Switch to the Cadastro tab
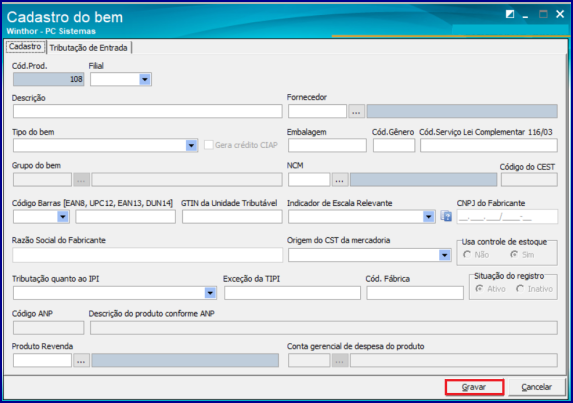The image size is (573, 403). 25,47
